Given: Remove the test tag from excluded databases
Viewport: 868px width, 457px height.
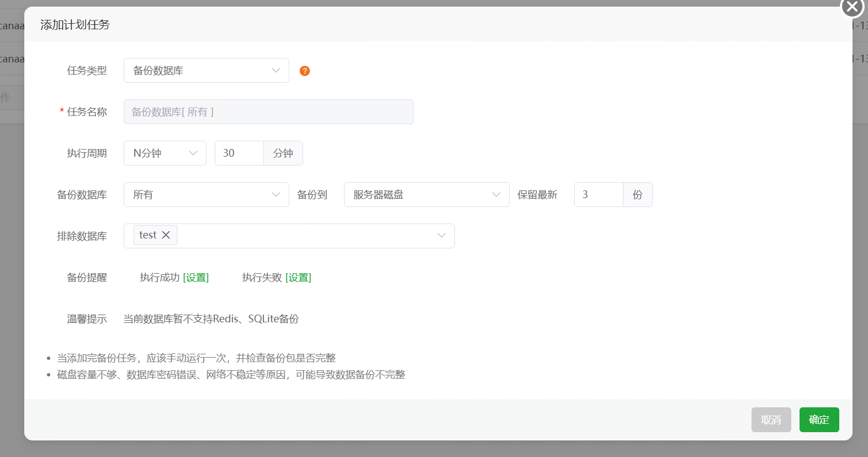Looking at the screenshot, I should pos(166,235).
